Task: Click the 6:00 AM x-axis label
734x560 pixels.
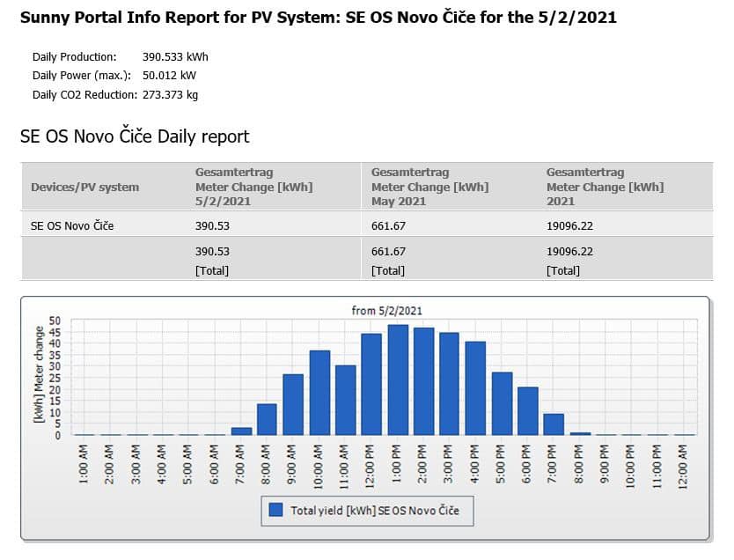Action: coord(214,464)
